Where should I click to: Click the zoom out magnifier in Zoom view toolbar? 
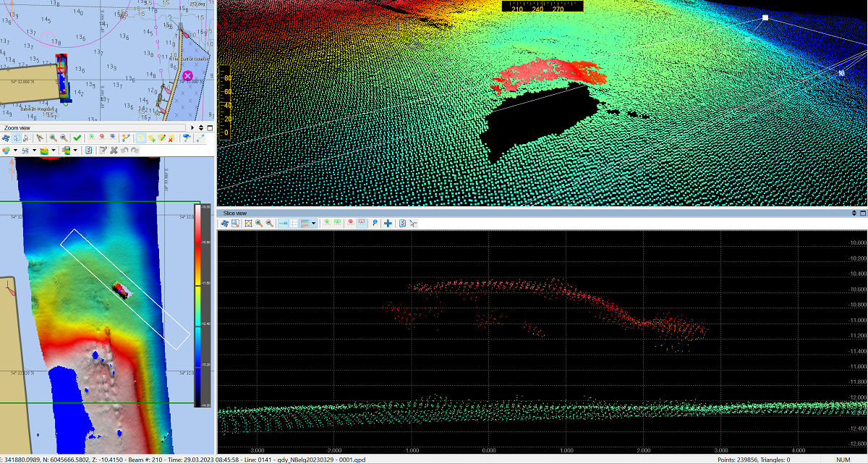(x=64, y=138)
